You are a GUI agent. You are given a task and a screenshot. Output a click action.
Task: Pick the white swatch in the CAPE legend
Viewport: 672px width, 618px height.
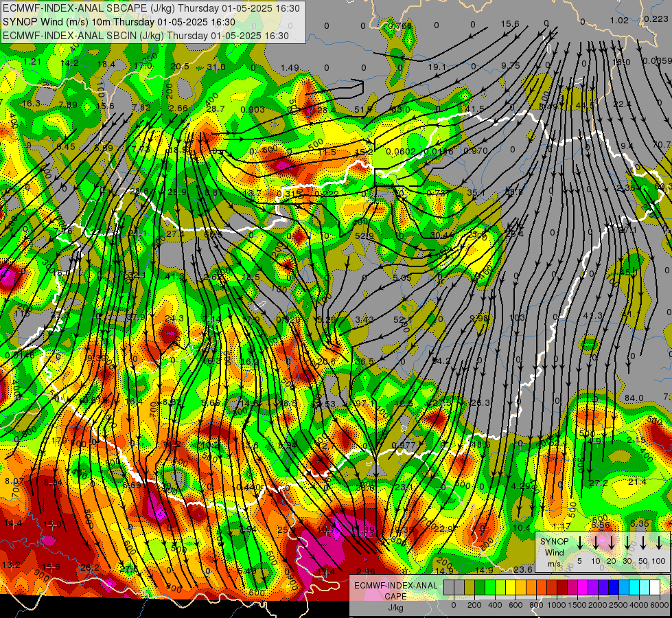coord(654,587)
